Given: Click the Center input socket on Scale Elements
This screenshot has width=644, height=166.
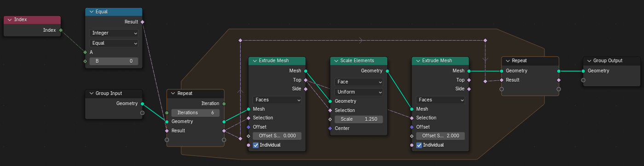Looking at the screenshot, I should [330, 128].
